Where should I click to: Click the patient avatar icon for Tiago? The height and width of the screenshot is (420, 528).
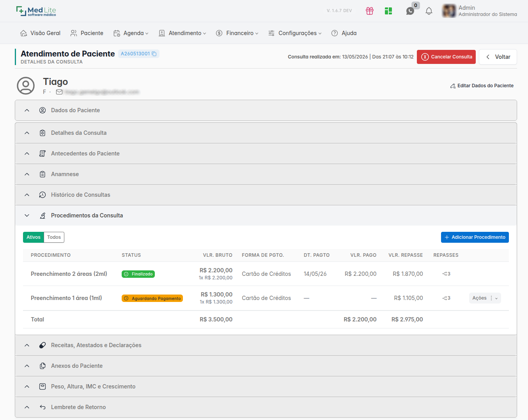tap(26, 86)
